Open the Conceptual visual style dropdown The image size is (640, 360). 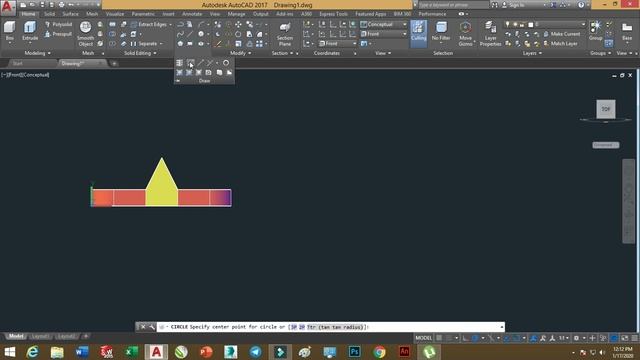tap(384, 24)
